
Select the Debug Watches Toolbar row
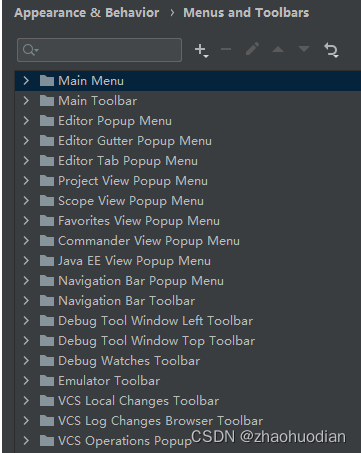click(x=188, y=361)
